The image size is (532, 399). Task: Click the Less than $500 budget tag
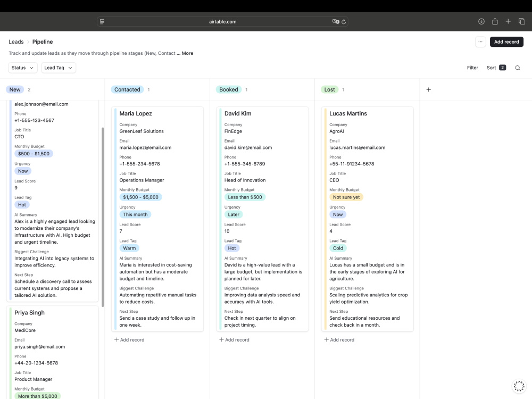click(x=245, y=197)
